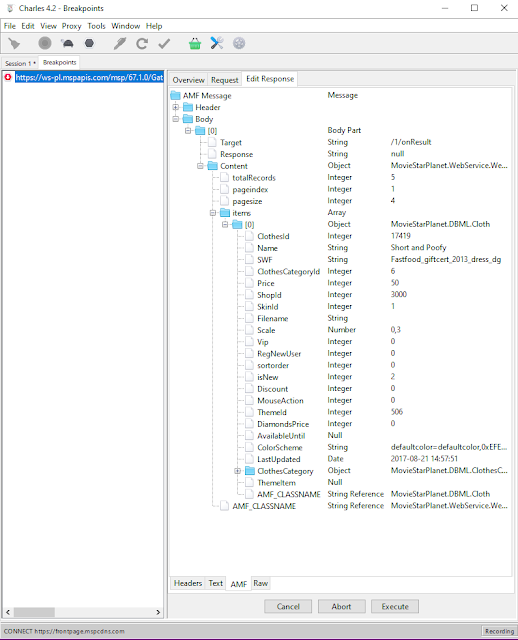Click the repeat request arrow icon
The image size is (518, 640).
pyautogui.click(x=142, y=43)
